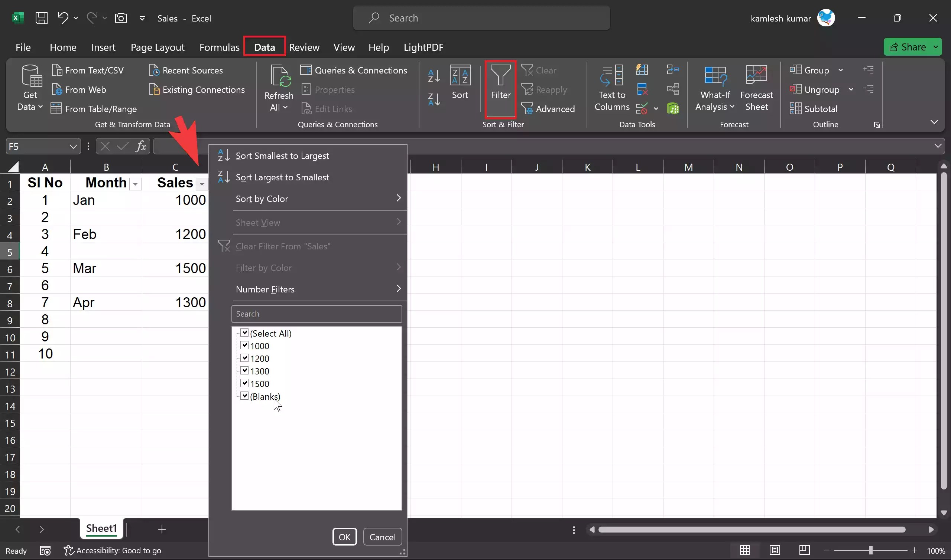This screenshot has width=951, height=560.
Task: Confirm filter selection with OK button
Action: coord(344,537)
